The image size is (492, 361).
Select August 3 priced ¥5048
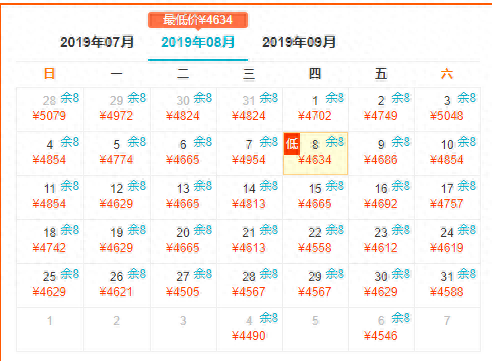tap(447, 109)
